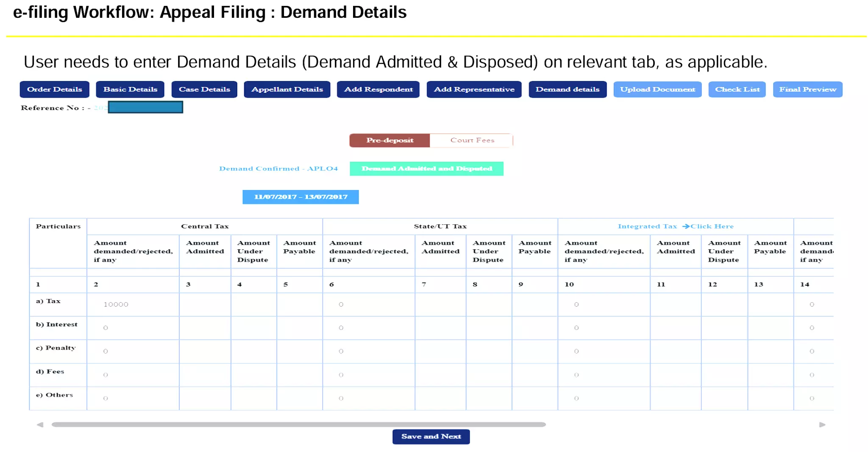Click the left scroll arrow below table
Screen dimensions: 868x452
(x=40, y=424)
